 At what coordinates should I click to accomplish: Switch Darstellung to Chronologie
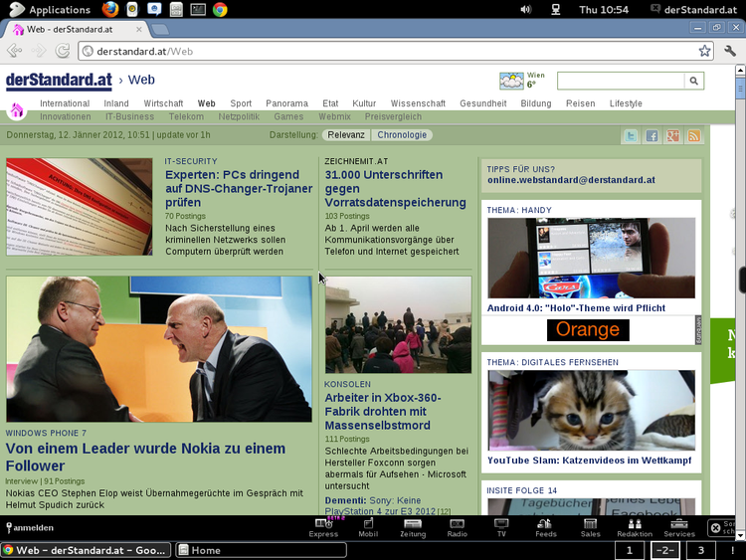tap(402, 135)
